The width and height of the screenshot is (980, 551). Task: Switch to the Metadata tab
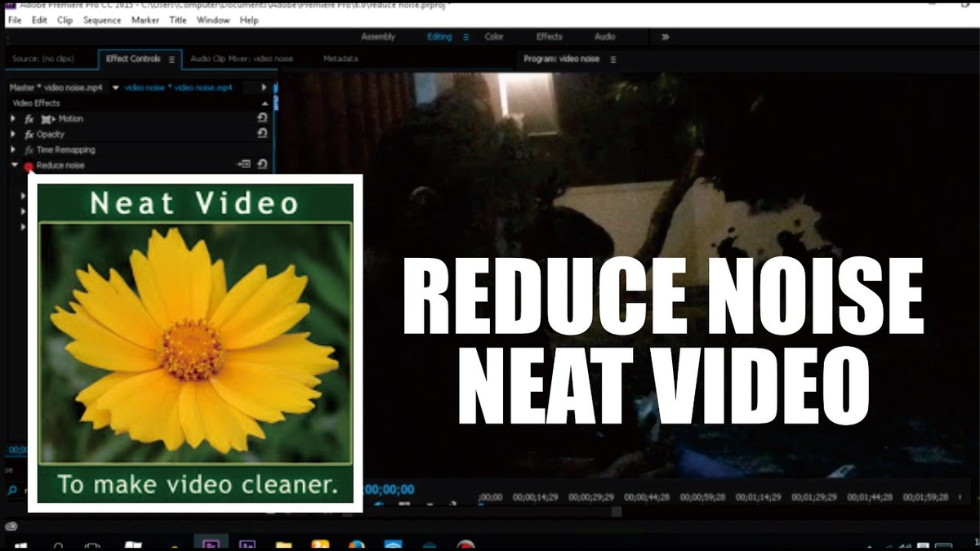point(341,59)
